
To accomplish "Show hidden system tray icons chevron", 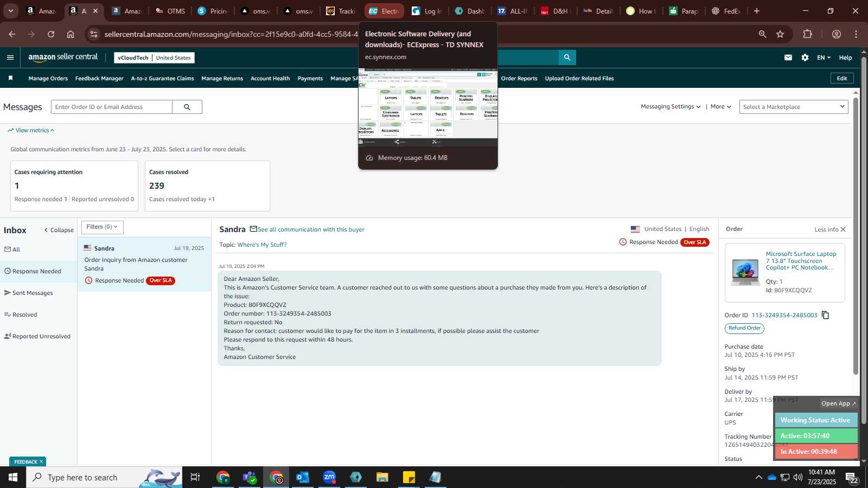I will [758, 477].
